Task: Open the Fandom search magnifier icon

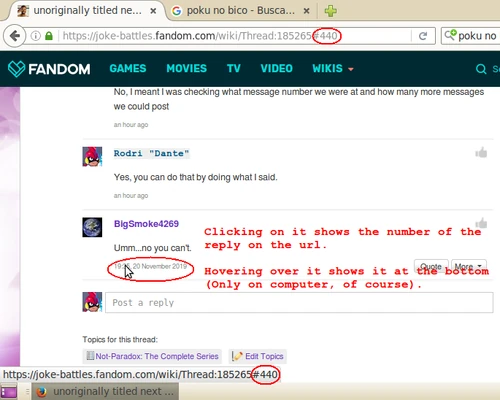Action: tap(481, 69)
